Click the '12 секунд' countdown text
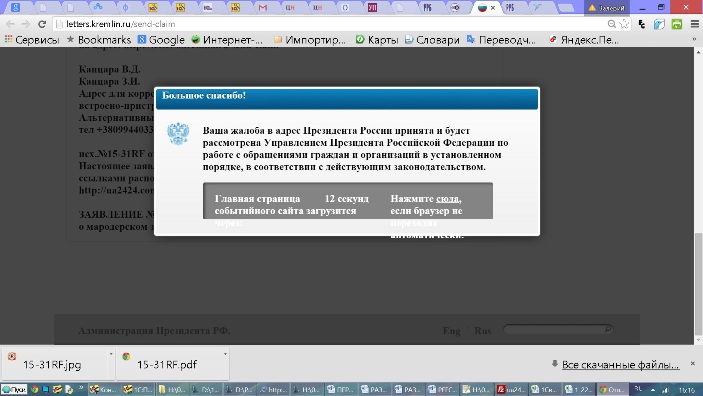The width and height of the screenshot is (703, 396). point(347,199)
